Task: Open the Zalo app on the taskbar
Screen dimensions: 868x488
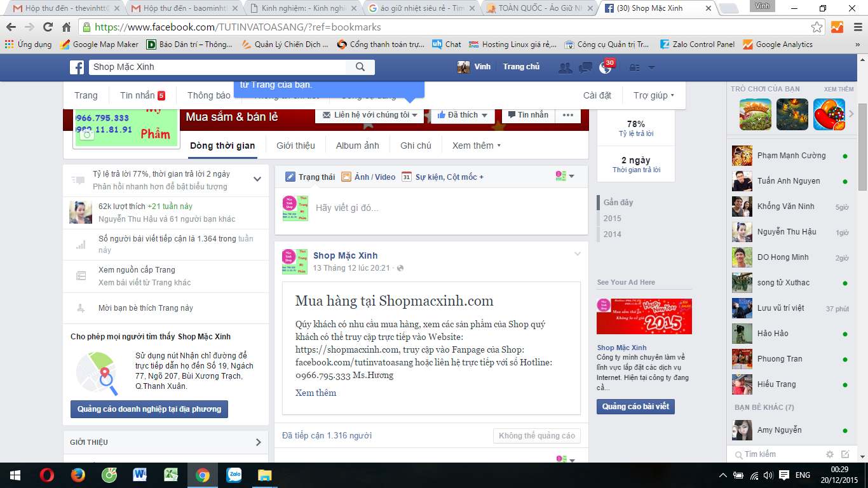Action: (x=234, y=475)
